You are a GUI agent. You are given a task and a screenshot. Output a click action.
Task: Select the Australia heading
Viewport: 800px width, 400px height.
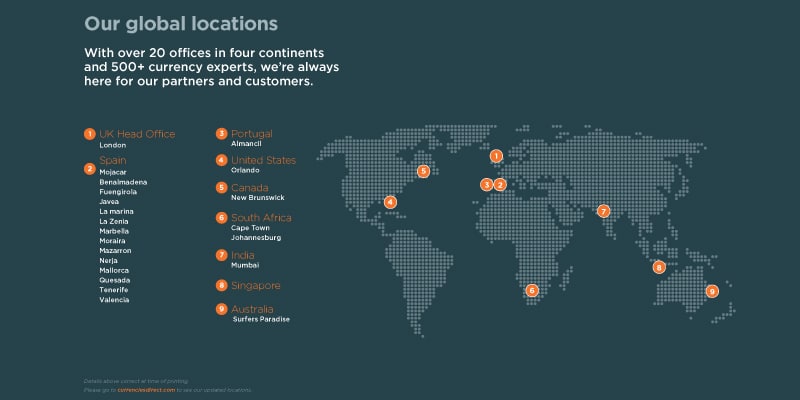point(252,309)
